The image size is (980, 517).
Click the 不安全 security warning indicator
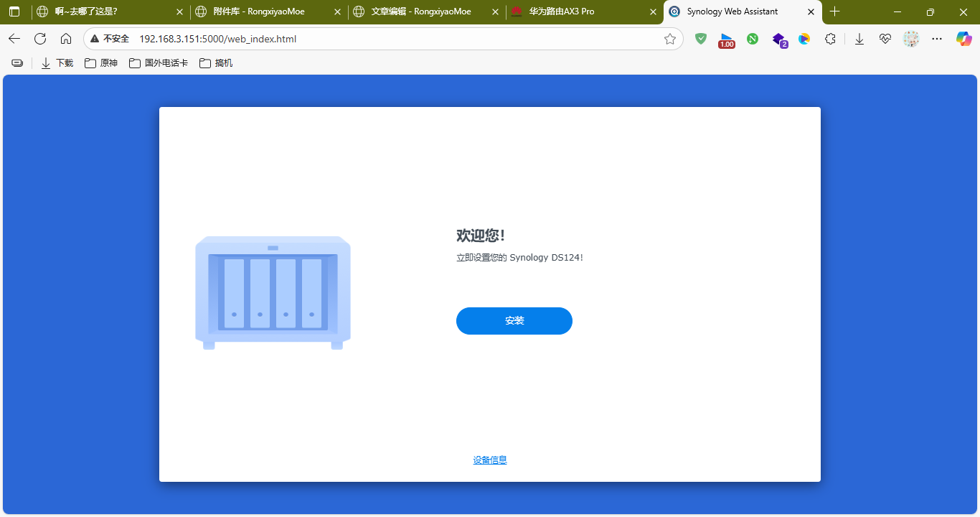110,39
